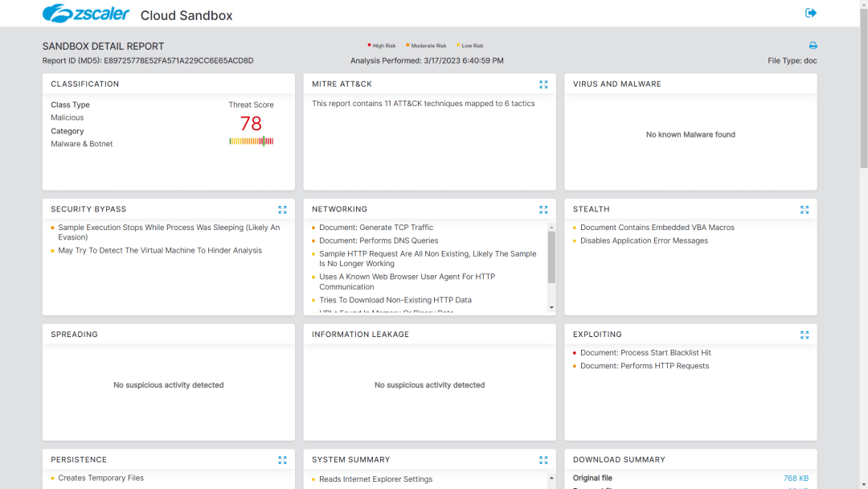This screenshot has height=489, width=868.
Task: Select the Process Start Blacklist Hit entry
Action: [645, 353]
